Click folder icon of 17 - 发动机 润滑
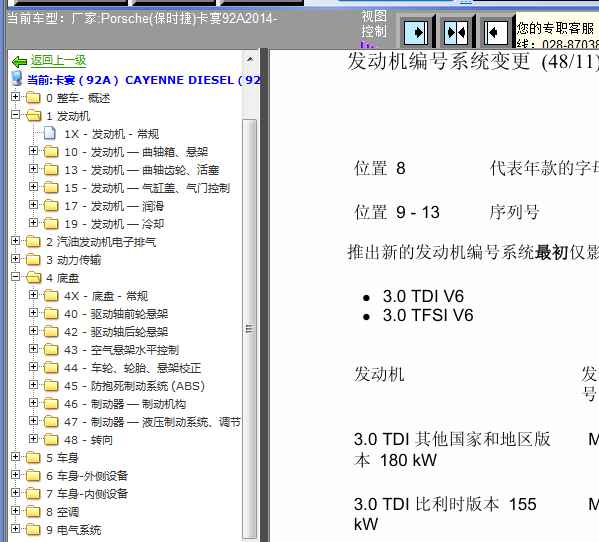Image resolution: width=599 pixels, height=542 pixels. coord(51,206)
